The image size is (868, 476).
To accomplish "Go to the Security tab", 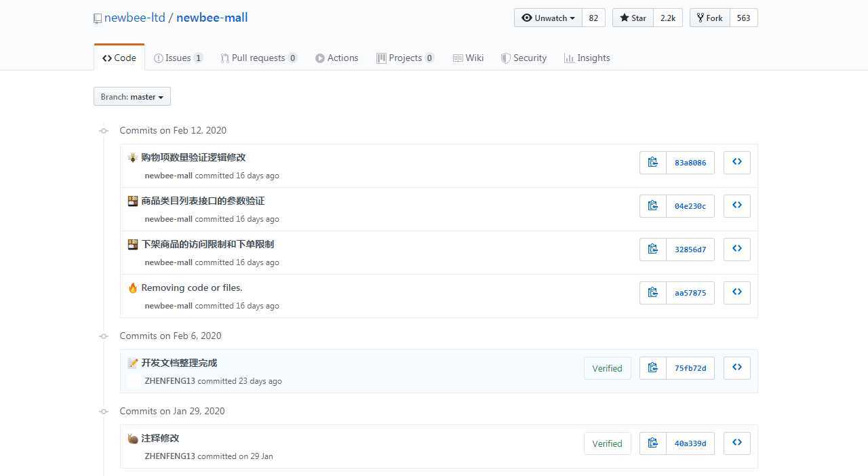I will [524, 58].
